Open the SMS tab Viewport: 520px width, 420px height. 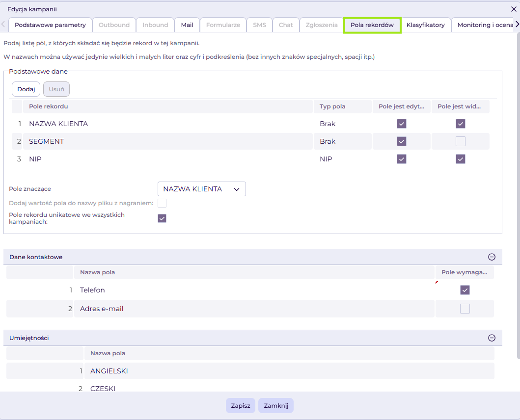pyautogui.click(x=259, y=25)
